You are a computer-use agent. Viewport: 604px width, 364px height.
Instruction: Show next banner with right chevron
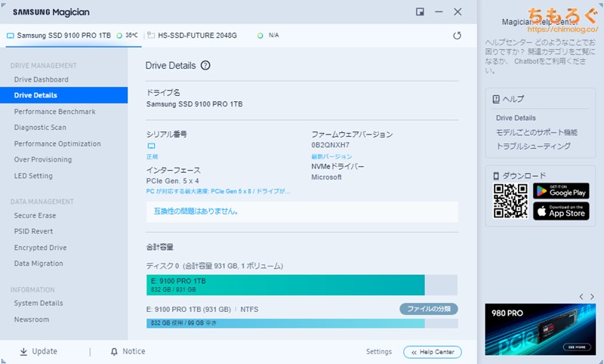[593, 297]
